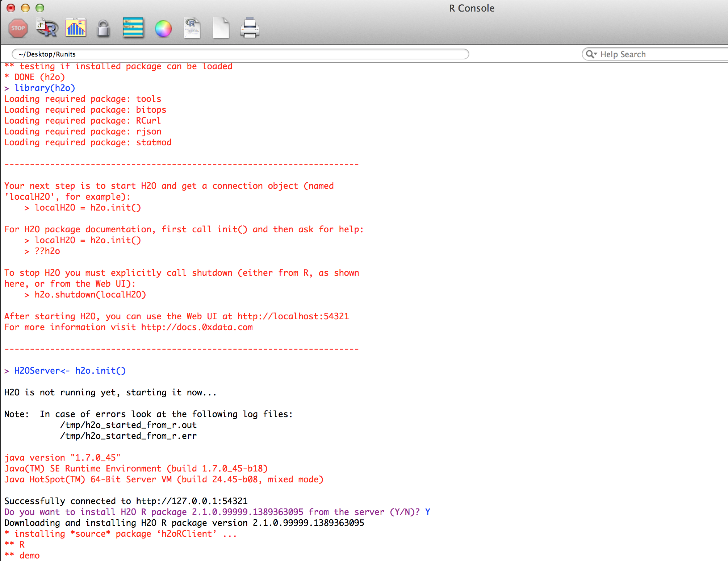728x561 pixels.
Task: Click the R Console title bar
Action: (x=471, y=8)
